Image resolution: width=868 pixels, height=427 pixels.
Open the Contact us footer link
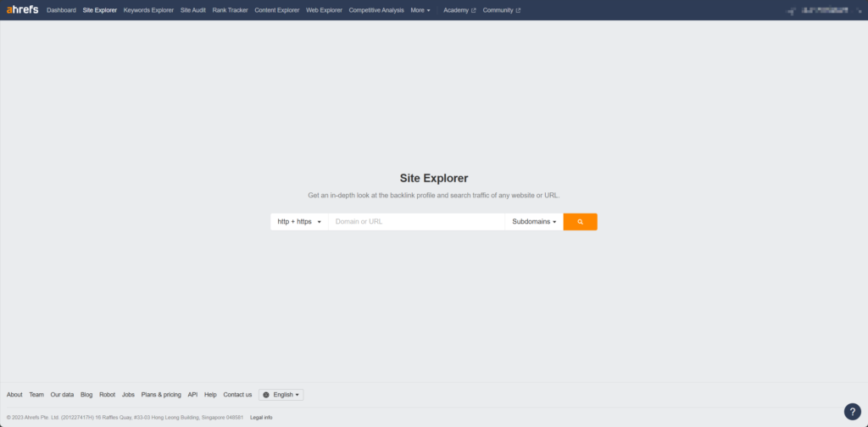(237, 395)
